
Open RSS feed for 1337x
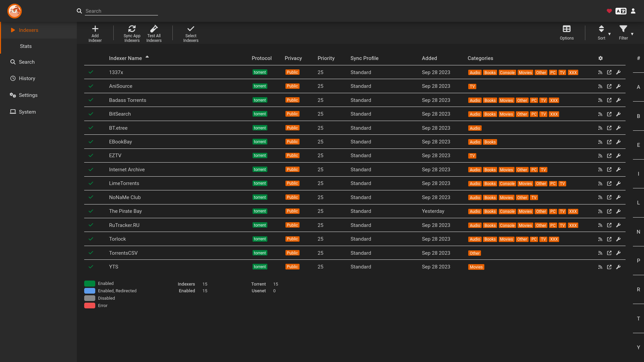tap(600, 72)
